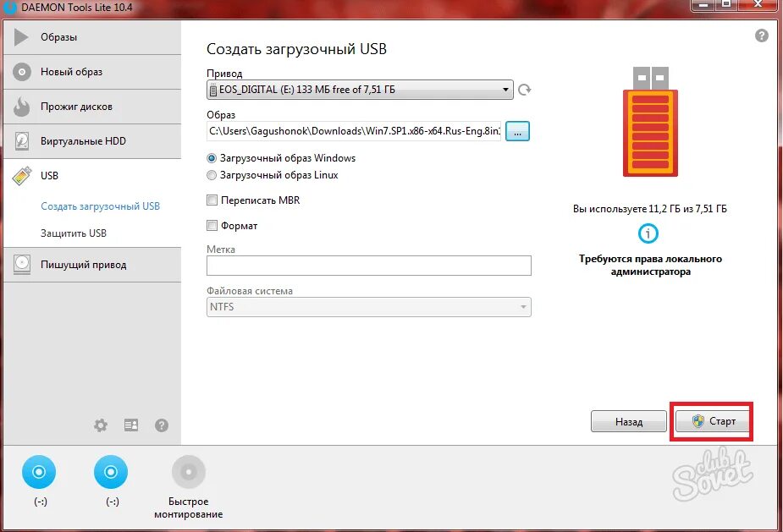Click the help icon at top right
The height and width of the screenshot is (532, 783).
[762, 36]
